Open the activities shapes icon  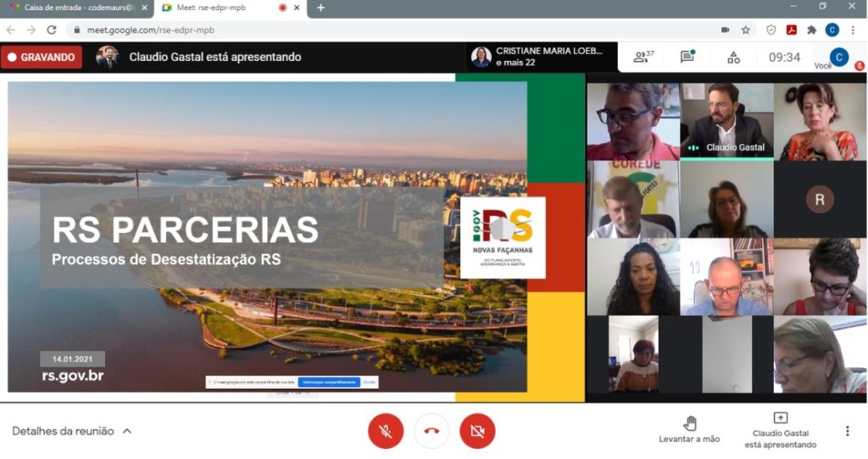pyautogui.click(x=733, y=57)
